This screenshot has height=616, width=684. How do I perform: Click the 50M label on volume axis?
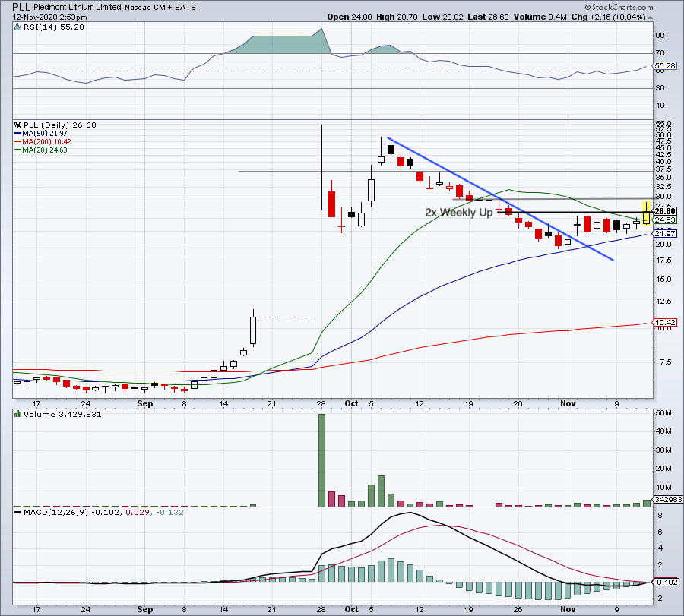663,413
